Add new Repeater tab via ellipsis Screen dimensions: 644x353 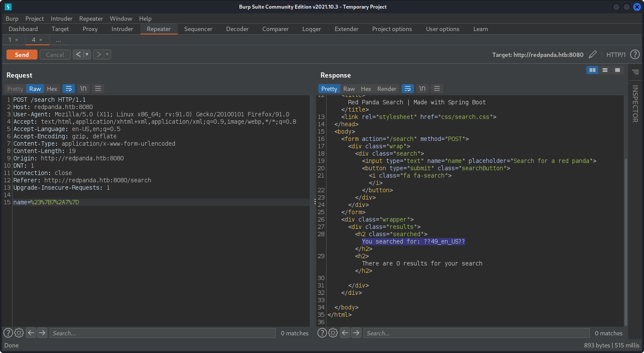59,40
